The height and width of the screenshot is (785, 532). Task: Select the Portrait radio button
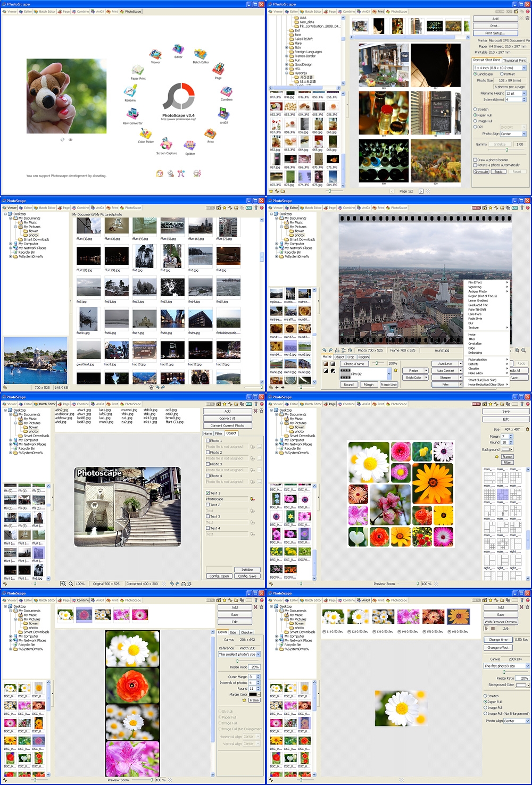[502, 74]
